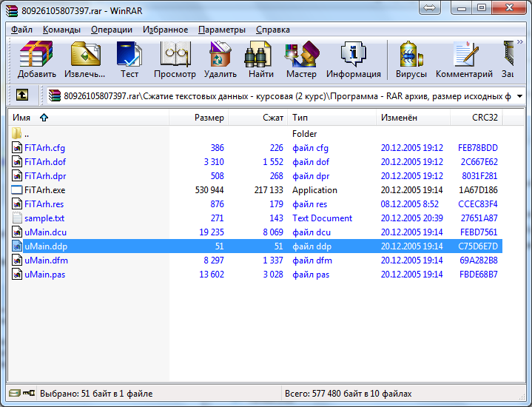Click size value 530 944
Screen dimensions: 532x407
coord(209,190)
